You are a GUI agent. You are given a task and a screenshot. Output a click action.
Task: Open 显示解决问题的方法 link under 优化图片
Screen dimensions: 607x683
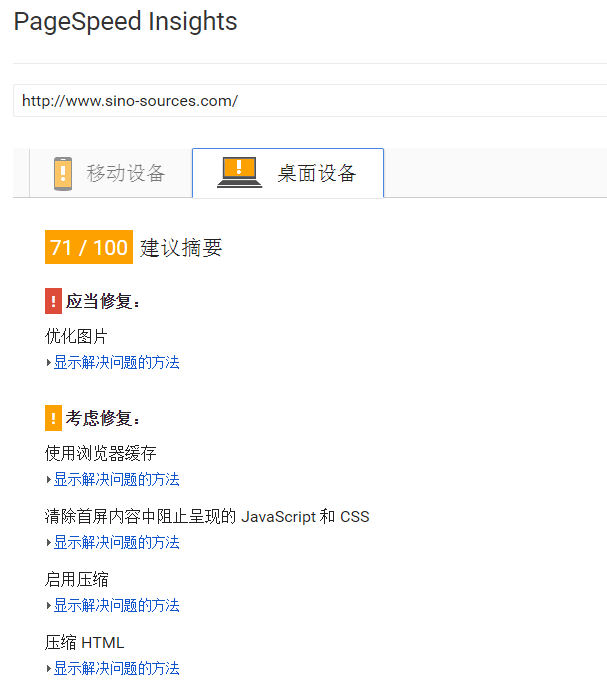click(x=116, y=362)
